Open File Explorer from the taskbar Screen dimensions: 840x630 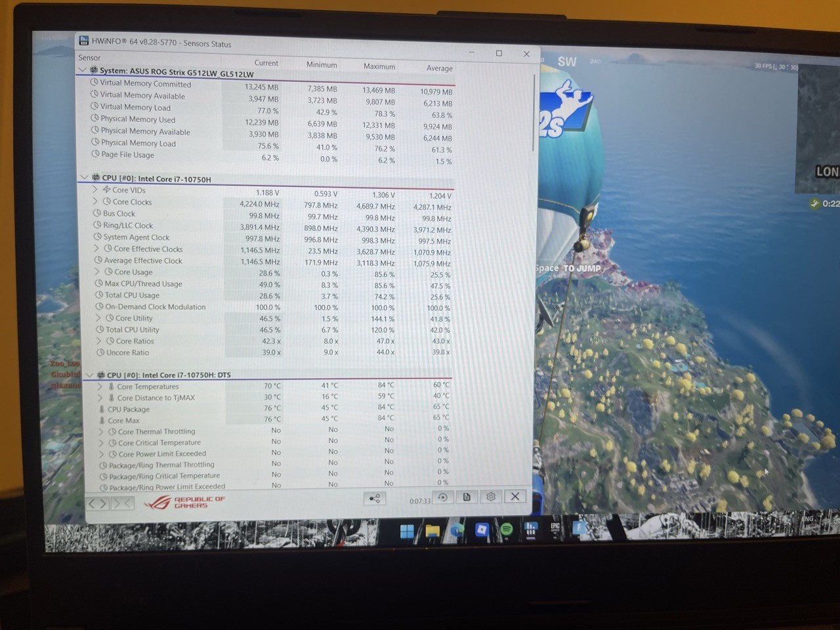[432, 530]
